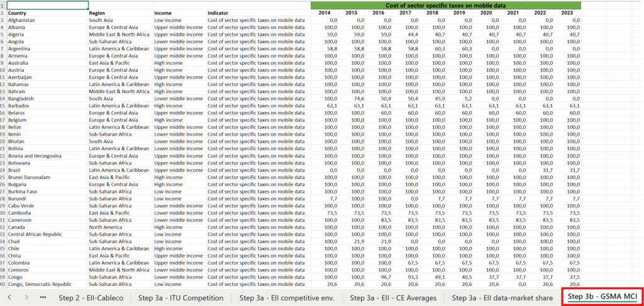
Task: Click the 2019 year header
Action: [459, 13]
